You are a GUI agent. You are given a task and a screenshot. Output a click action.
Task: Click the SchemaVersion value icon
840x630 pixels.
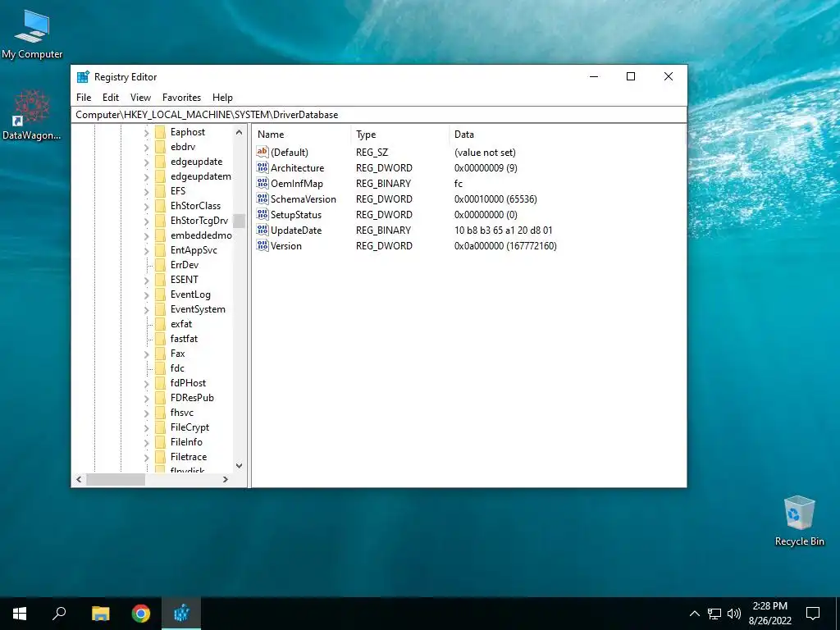click(x=262, y=199)
